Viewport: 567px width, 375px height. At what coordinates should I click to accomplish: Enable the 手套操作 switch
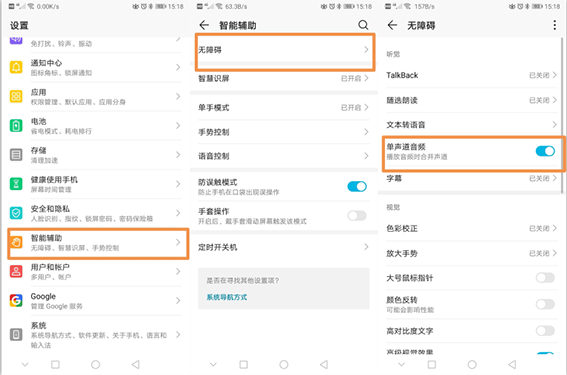[x=357, y=216]
